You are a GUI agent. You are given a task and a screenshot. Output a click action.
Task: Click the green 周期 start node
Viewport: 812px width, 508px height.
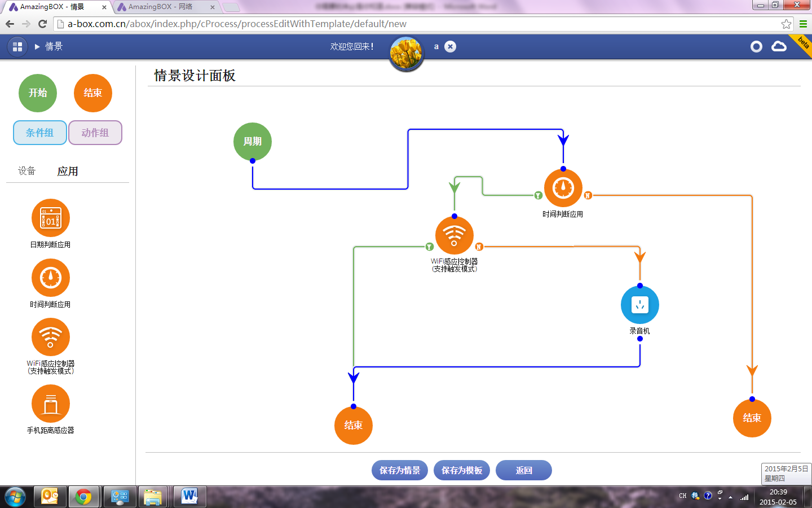[x=253, y=141]
